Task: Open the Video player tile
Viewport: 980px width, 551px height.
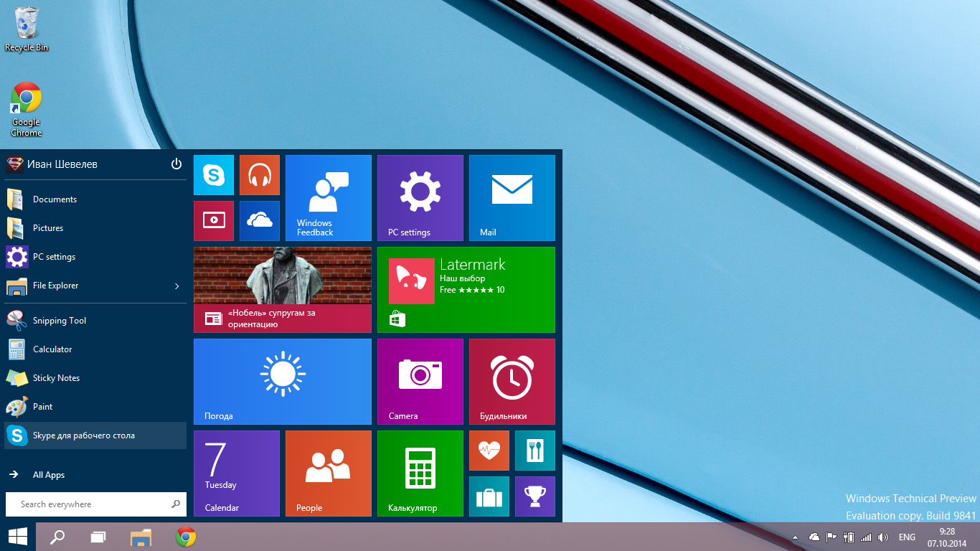Action: click(x=214, y=221)
